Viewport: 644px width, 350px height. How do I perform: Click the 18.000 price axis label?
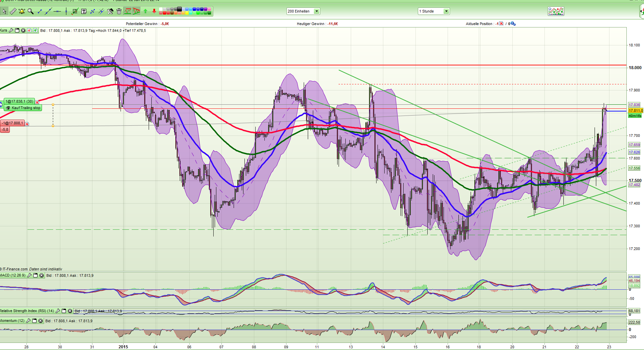tap(635, 68)
